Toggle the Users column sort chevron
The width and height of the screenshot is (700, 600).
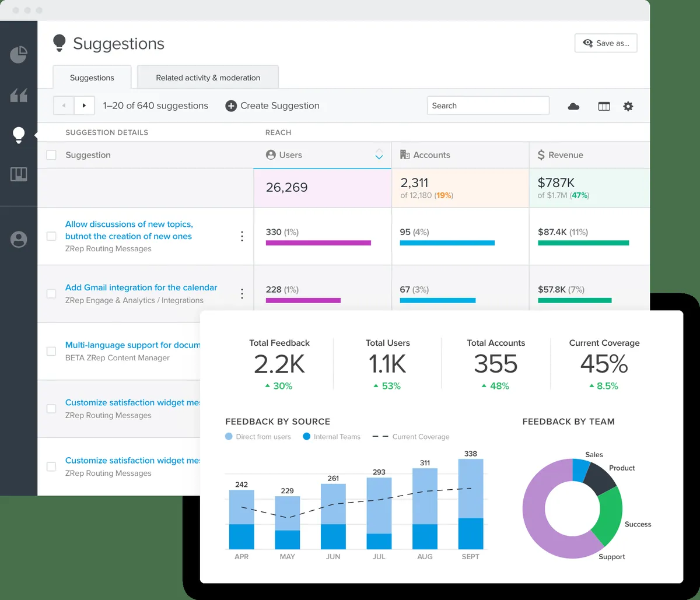379,155
